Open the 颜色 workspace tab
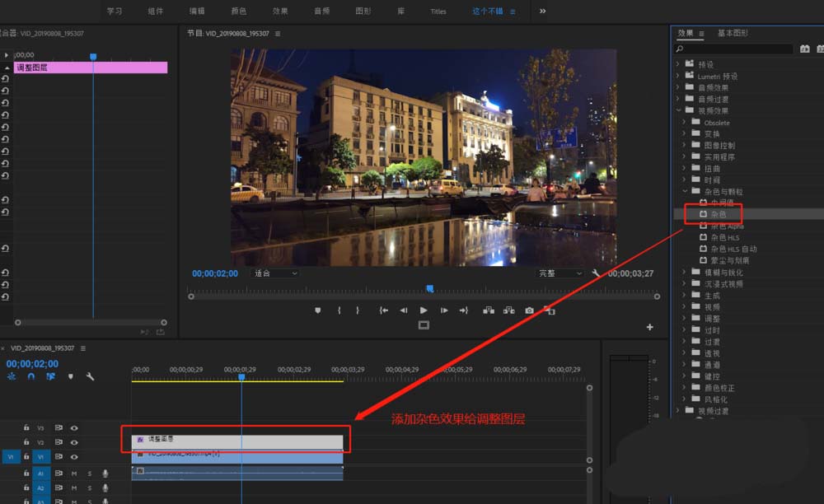Viewport: 824px width, 504px height. tap(239, 12)
